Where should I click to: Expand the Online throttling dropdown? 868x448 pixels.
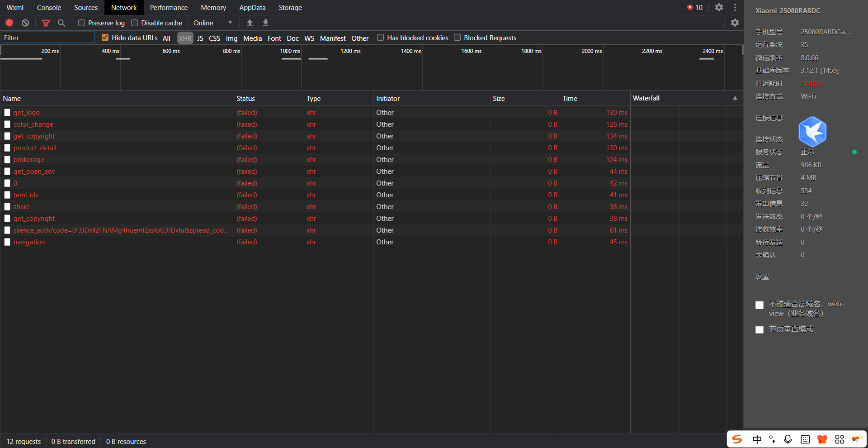point(212,23)
